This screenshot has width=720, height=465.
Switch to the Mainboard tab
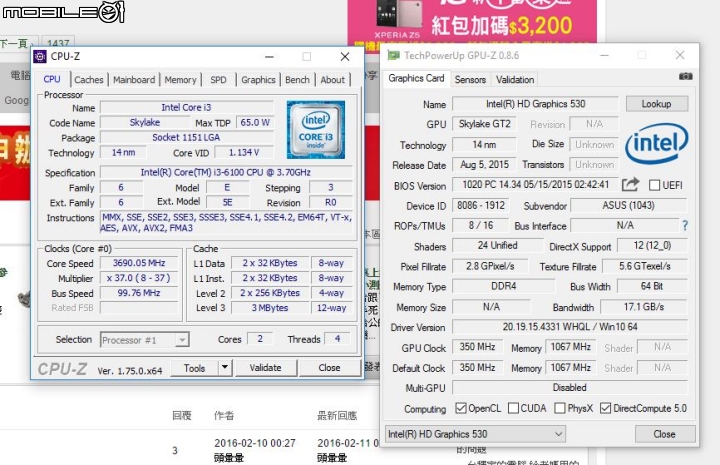134,80
